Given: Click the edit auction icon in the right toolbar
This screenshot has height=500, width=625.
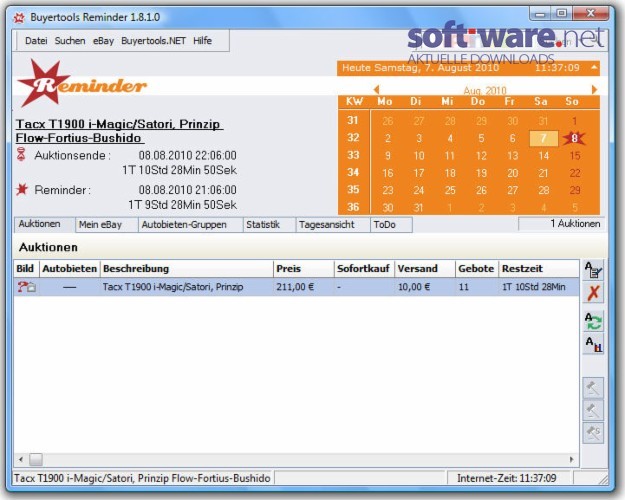Looking at the screenshot, I should point(593,270).
